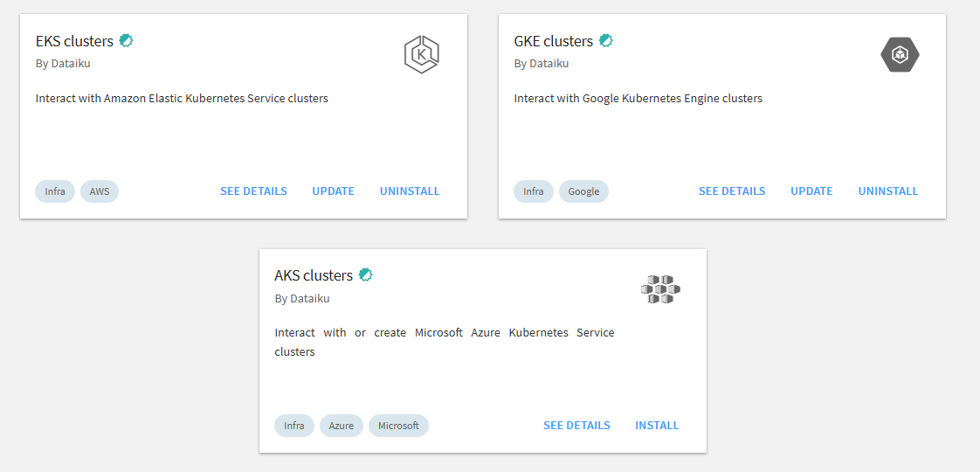
Task: Click the verified badge next to AKS clusters
Action: pos(366,274)
